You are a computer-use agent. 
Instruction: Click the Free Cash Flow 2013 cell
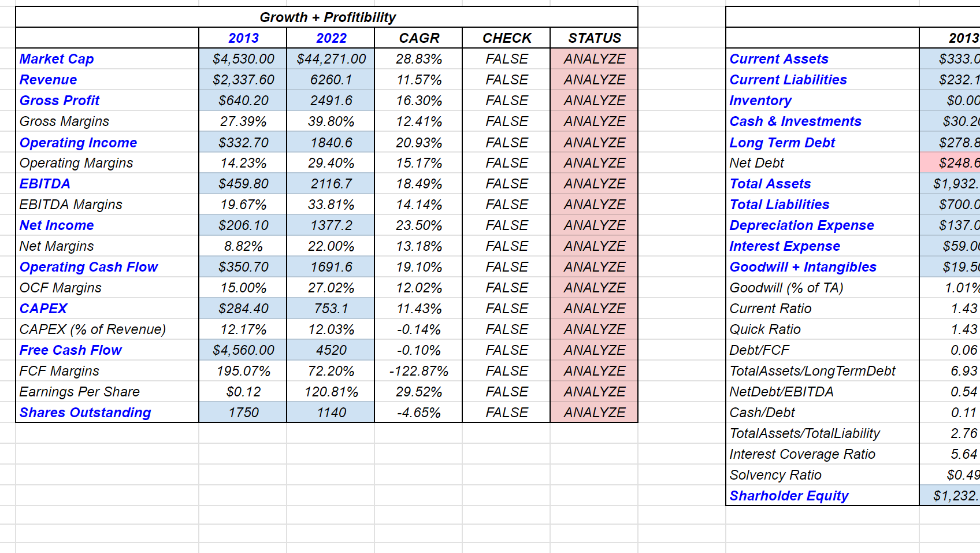(243, 350)
